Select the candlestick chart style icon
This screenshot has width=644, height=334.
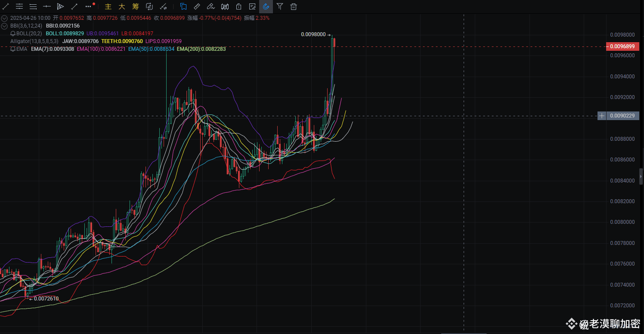pyautogui.click(x=225, y=6)
